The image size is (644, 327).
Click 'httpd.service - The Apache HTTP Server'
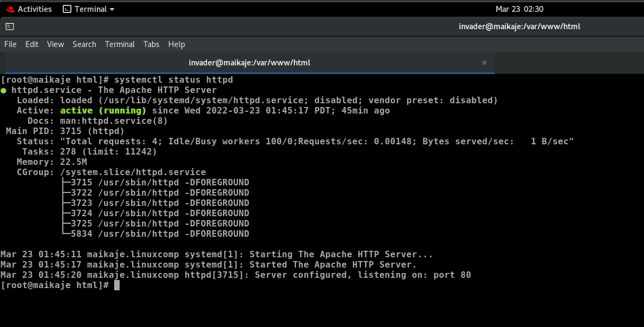114,90
